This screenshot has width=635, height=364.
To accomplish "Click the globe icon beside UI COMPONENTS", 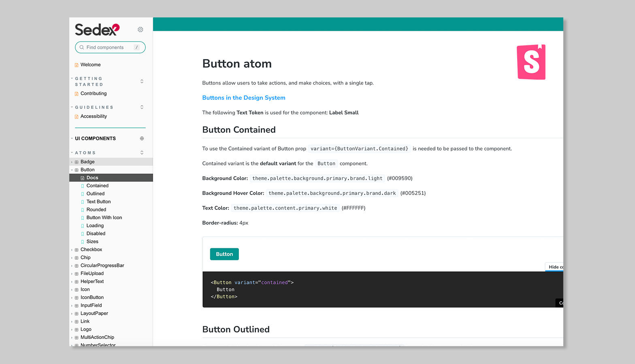I will (142, 138).
